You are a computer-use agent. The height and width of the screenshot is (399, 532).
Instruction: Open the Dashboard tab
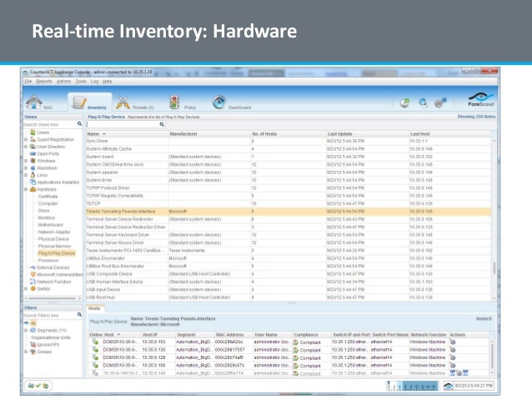(232, 102)
